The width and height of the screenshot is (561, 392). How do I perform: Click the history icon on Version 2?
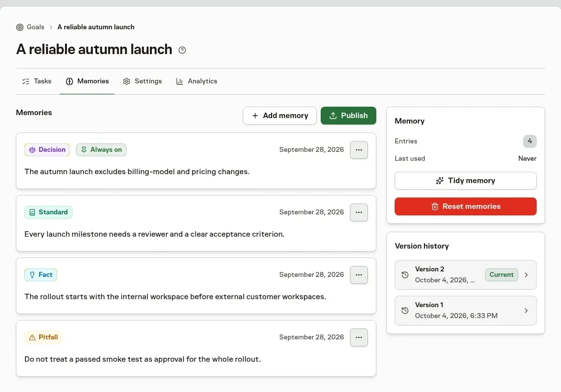tap(405, 275)
